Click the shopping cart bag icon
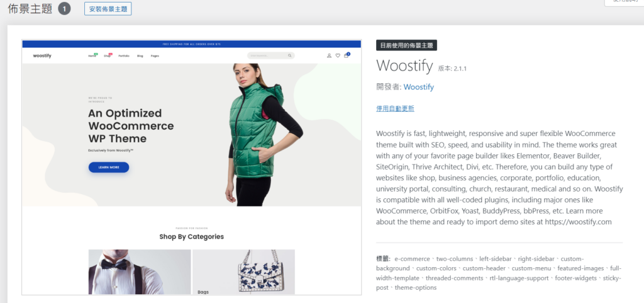The image size is (644, 303). point(347,55)
